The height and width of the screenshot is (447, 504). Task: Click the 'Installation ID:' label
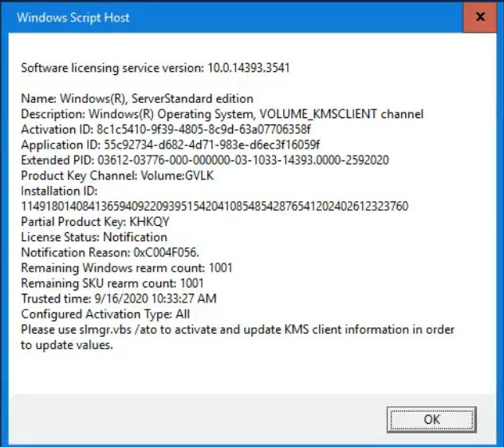point(59,191)
